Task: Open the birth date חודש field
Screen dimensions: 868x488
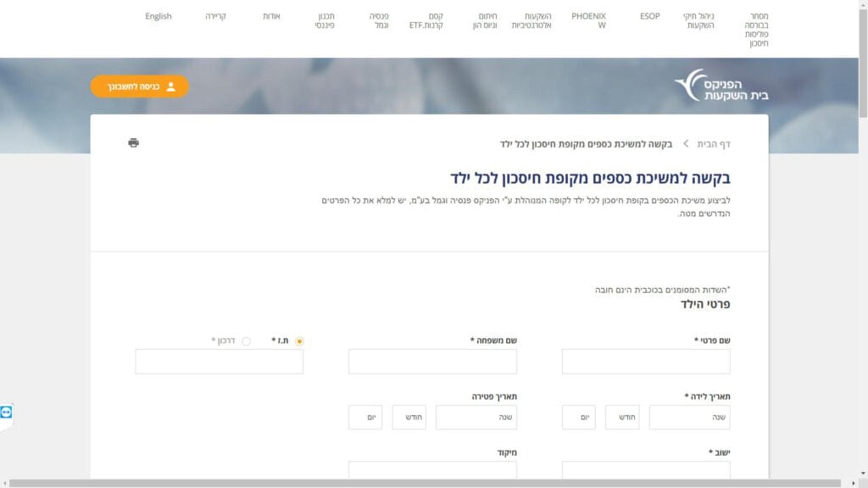Action: pos(622,417)
